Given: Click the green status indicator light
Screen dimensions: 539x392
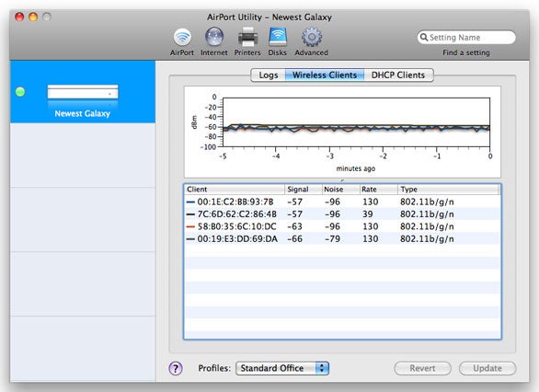Looking at the screenshot, I should [20, 92].
